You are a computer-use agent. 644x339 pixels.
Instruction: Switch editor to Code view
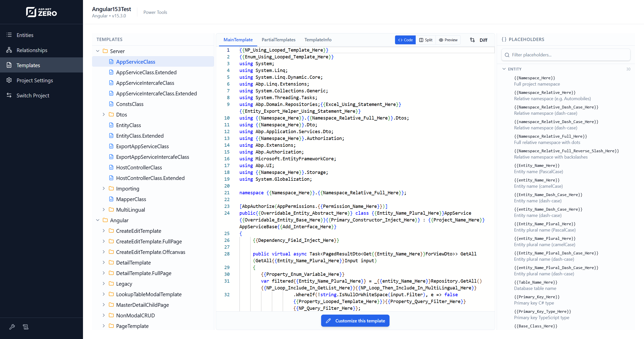(x=405, y=40)
